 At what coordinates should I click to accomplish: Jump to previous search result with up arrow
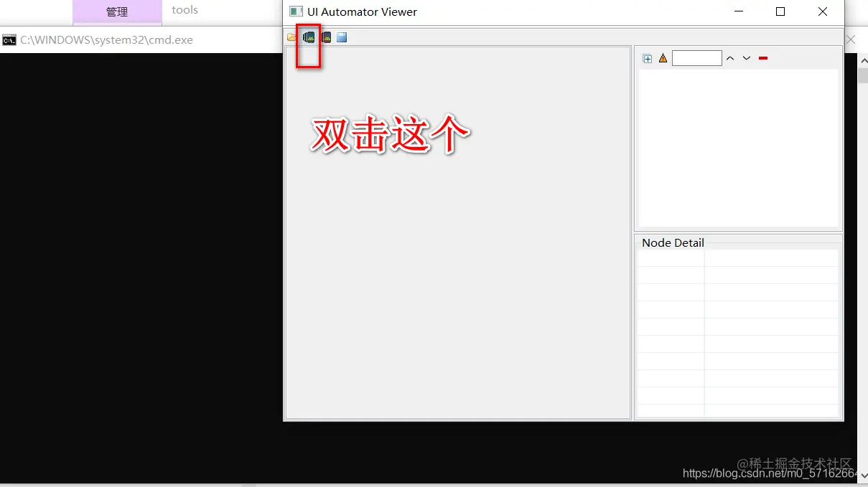pyautogui.click(x=730, y=57)
